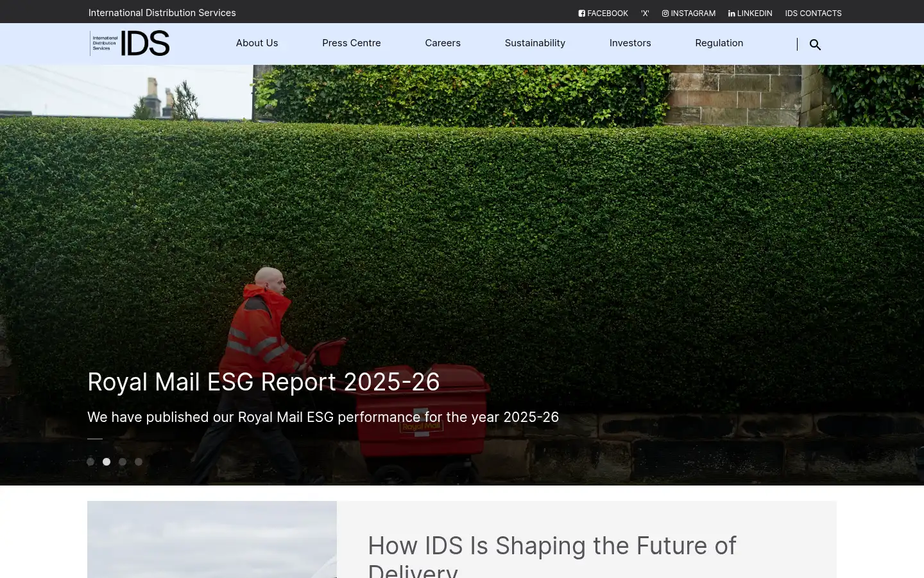Viewport: 924px width, 578px height.
Task: Go to IDS Contacts page
Action: click(813, 13)
